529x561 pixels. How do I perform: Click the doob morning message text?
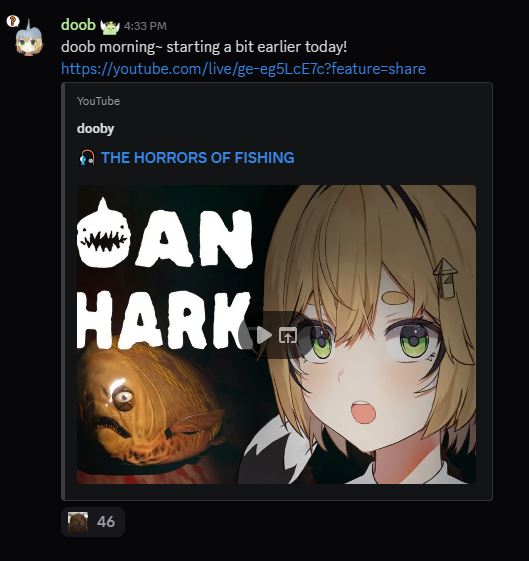[204, 47]
